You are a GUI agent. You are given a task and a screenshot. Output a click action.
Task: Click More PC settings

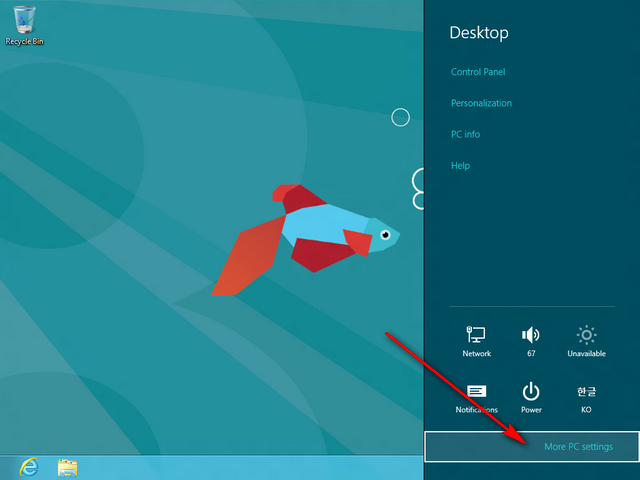(x=532, y=447)
